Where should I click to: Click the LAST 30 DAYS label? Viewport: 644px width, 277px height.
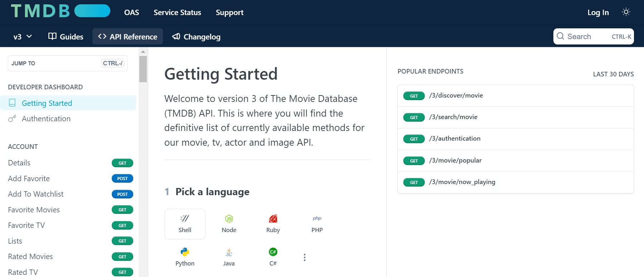(x=613, y=74)
